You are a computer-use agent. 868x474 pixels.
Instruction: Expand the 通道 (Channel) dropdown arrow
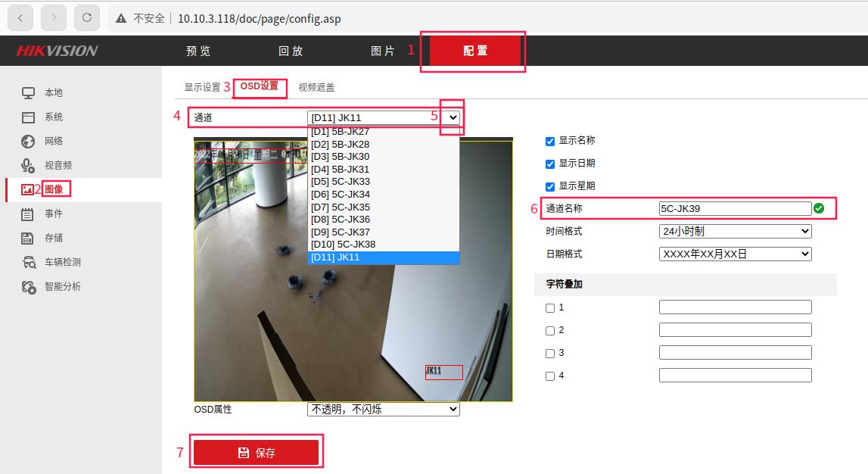pos(453,117)
